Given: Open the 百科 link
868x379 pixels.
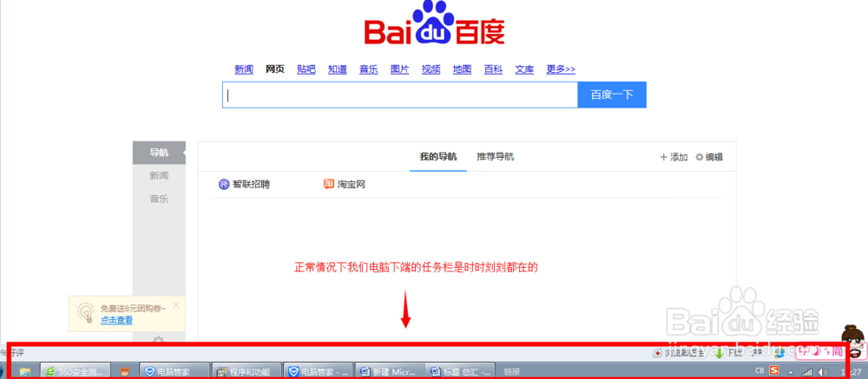Looking at the screenshot, I should [x=493, y=69].
